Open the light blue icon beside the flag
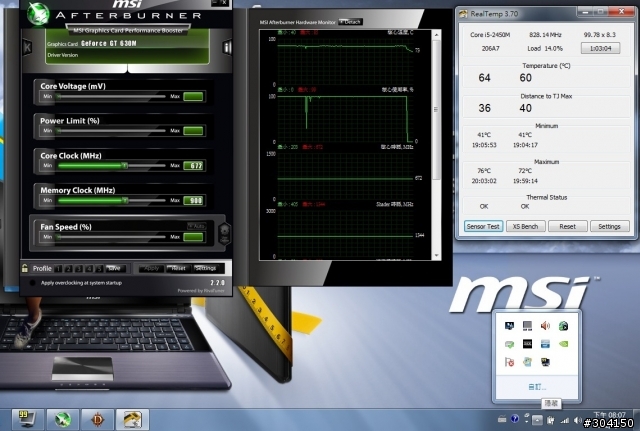The image size is (640, 431). pyautogui.click(x=527, y=362)
